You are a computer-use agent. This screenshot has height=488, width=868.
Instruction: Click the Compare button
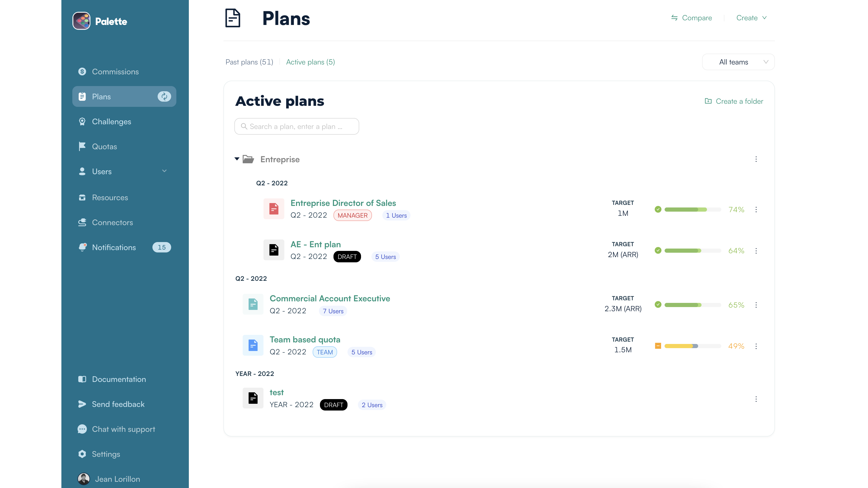pyautogui.click(x=691, y=18)
